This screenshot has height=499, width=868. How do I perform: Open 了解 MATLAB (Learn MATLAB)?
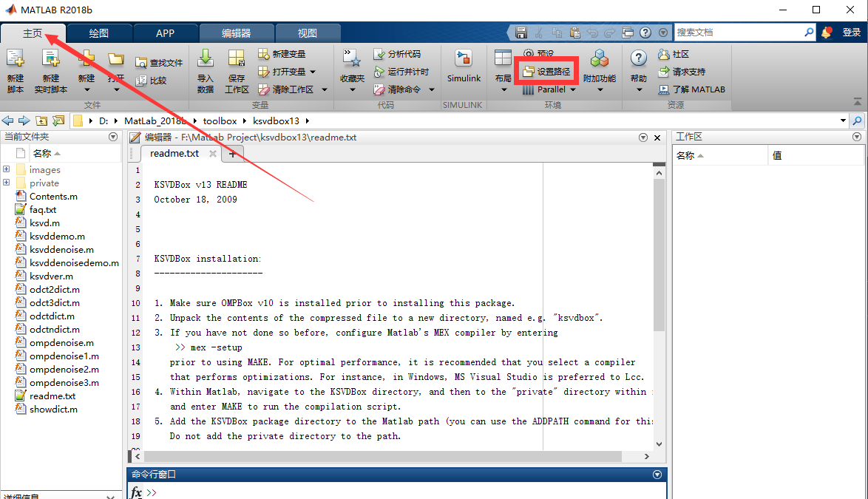[x=691, y=89]
